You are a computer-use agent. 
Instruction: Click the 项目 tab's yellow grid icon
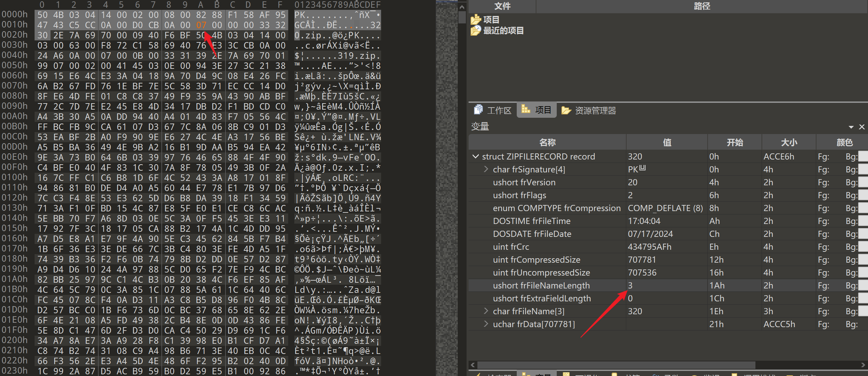526,109
